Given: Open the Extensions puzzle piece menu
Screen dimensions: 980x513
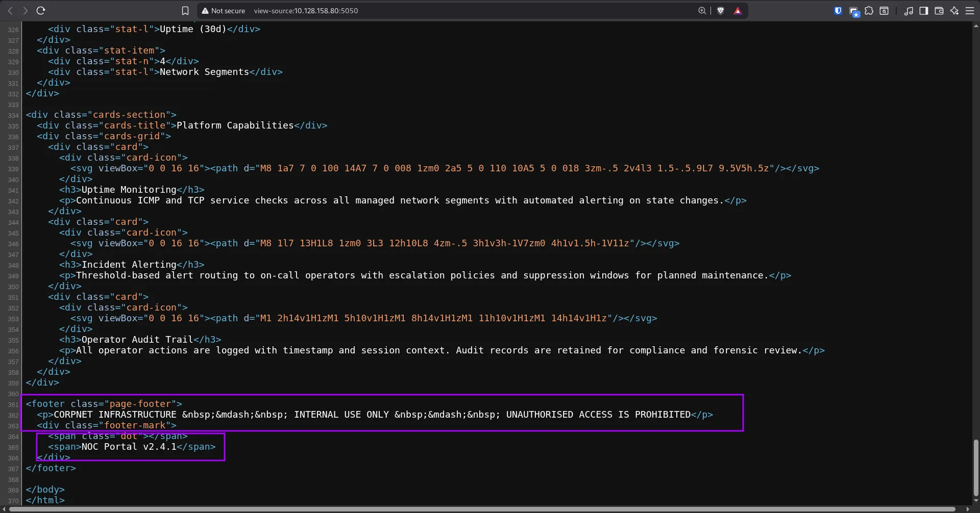Looking at the screenshot, I should (x=869, y=11).
